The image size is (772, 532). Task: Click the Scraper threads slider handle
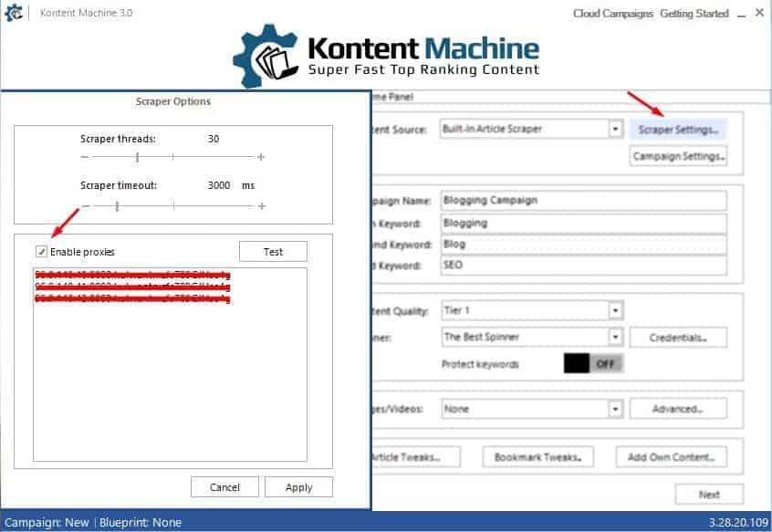tap(138, 157)
